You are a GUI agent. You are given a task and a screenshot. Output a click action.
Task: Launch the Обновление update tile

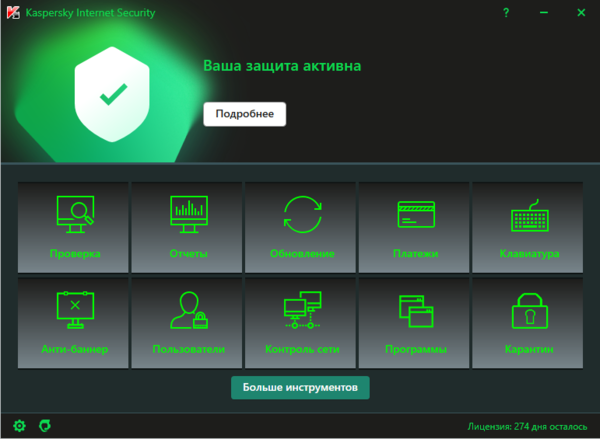[x=300, y=227]
